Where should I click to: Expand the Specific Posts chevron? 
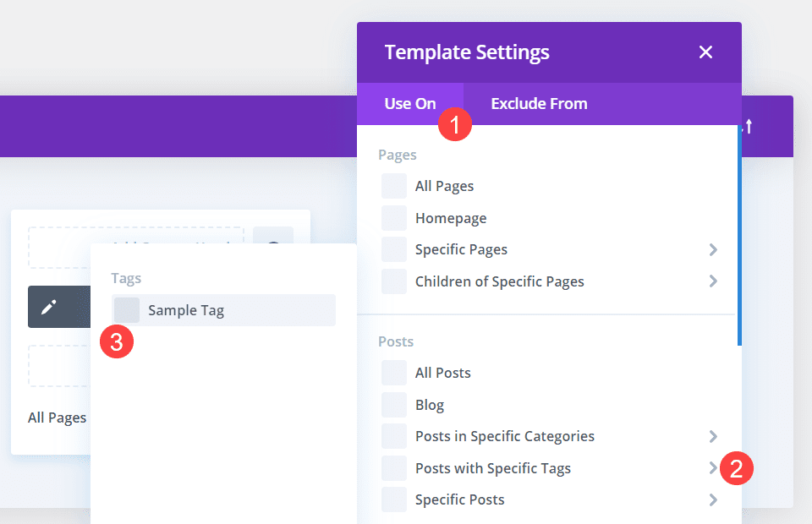pyautogui.click(x=713, y=500)
